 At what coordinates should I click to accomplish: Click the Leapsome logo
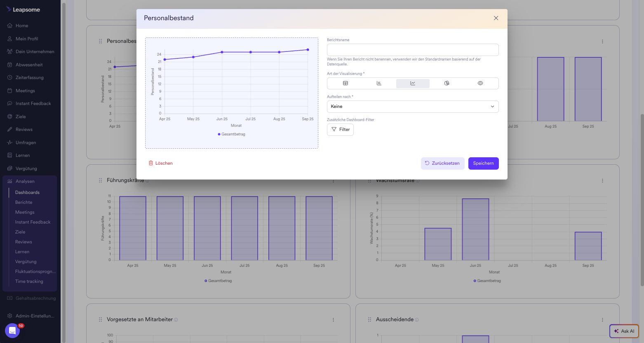click(x=23, y=9)
